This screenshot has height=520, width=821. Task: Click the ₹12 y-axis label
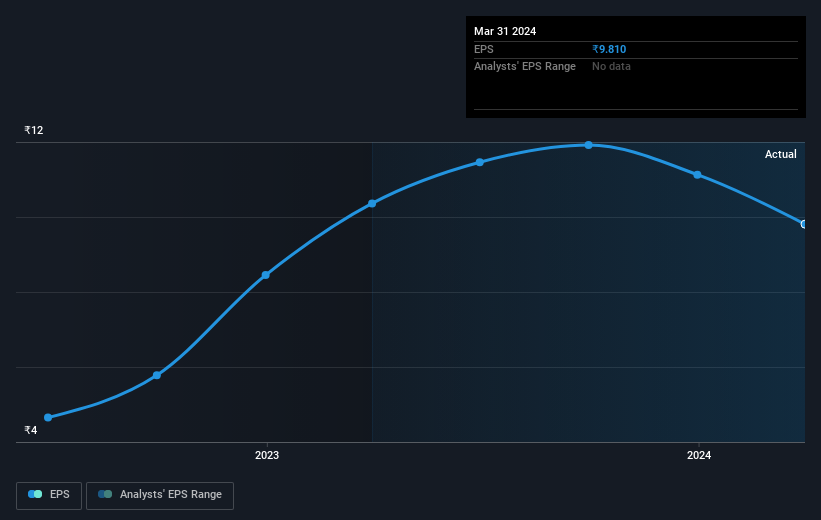(34, 130)
